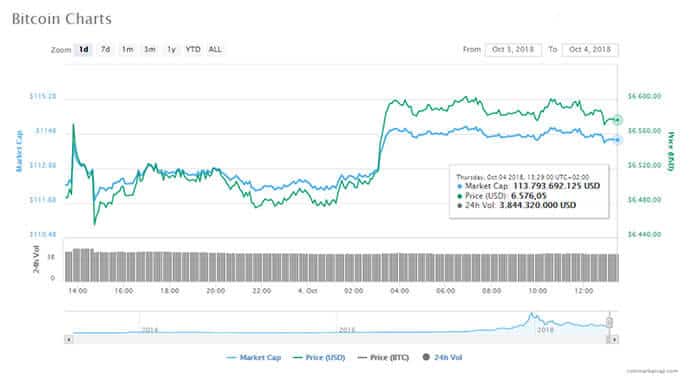Viewport: 700px width, 385px height.
Task: Select the 1d zoom range
Action: point(83,50)
